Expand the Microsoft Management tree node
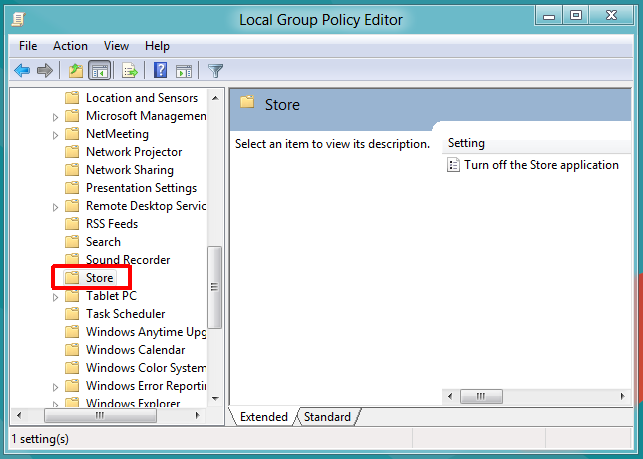The height and width of the screenshot is (459, 643). (56, 116)
